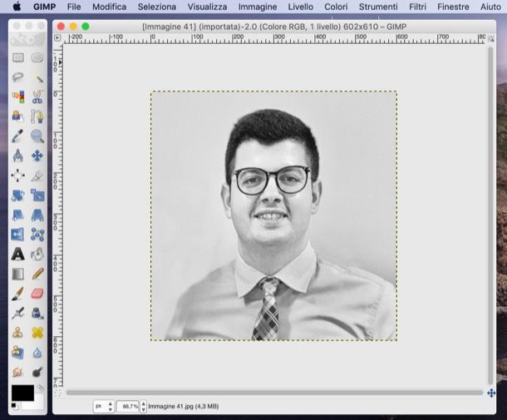507x420 pixels.
Task: Select the Airbrush tool
Action: click(x=18, y=314)
